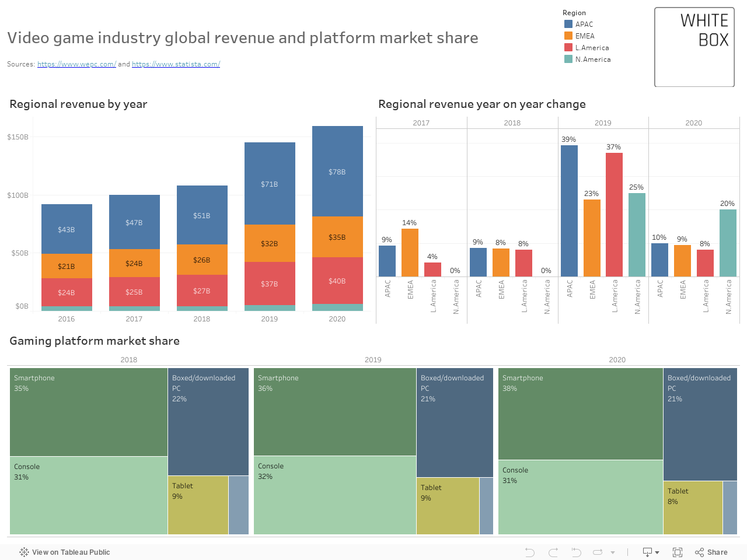Viewport: 747px width, 560px height.
Task: Select the 2018 L.America $27B bar segment
Action: coord(202,290)
